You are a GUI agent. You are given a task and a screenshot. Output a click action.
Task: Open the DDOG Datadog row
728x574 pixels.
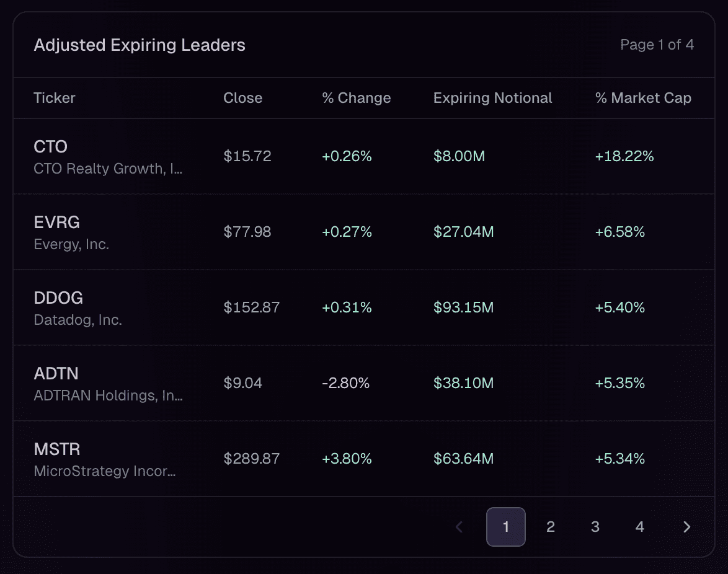(58, 298)
